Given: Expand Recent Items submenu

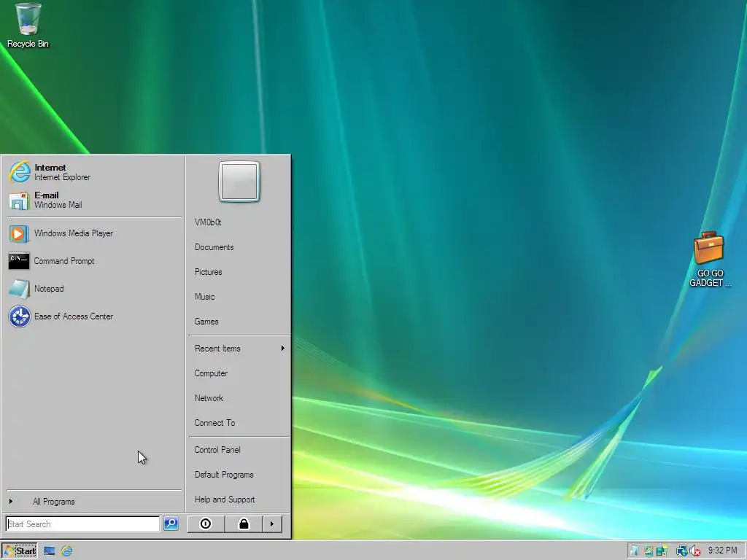Looking at the screenshot, I should click(x=239, y=349).
